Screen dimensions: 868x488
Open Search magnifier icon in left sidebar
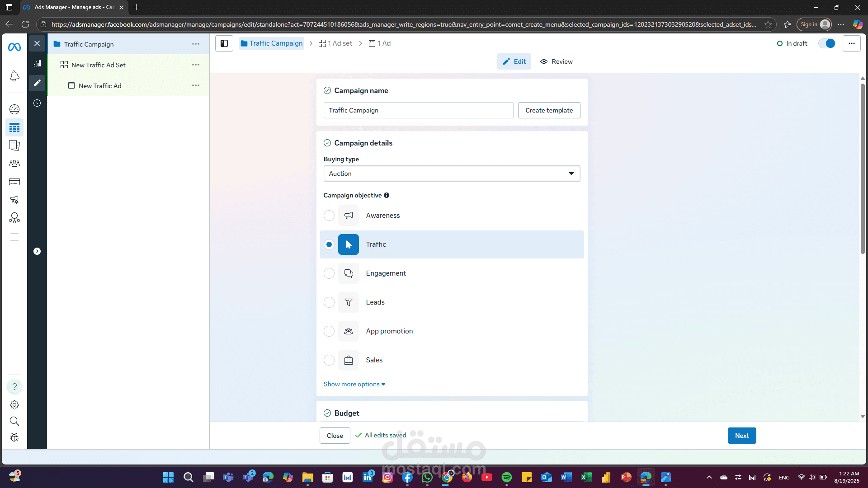point(14,421)
